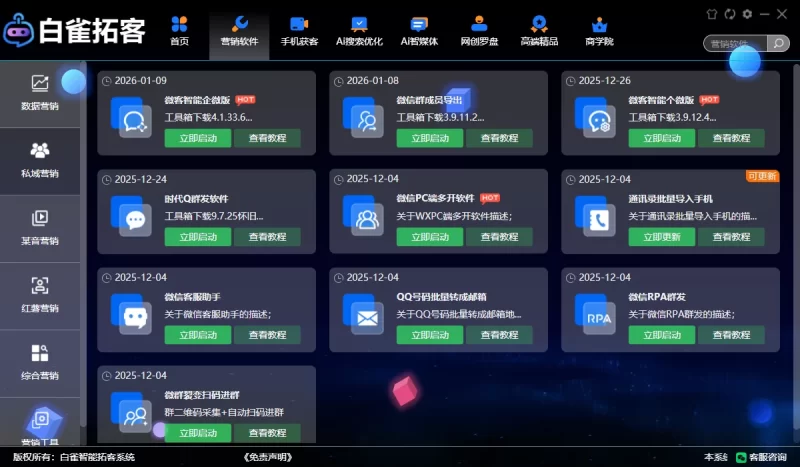The image size is (800, 467).
Task: View tutorial for 微信客服助手
Action: (267, 335)
